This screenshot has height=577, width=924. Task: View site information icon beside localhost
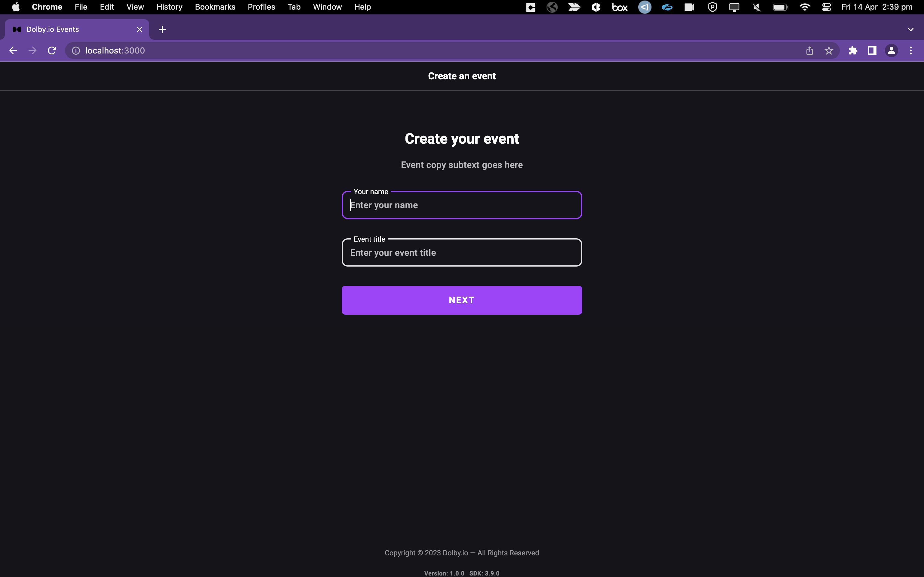point(76,50)
